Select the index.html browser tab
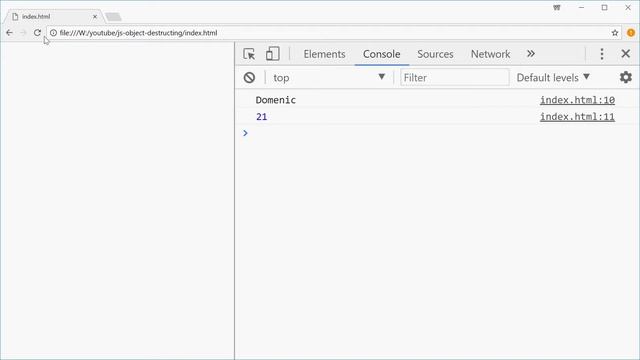 point(53,16)
